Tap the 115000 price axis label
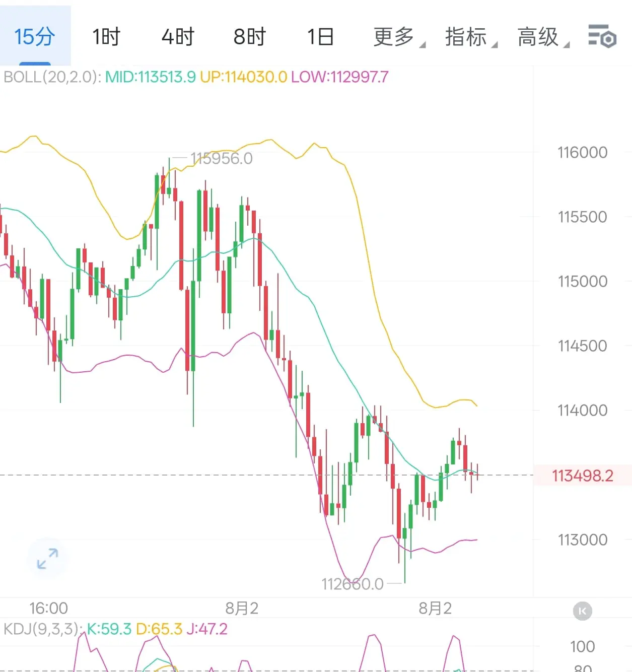Image resolution: width=632 pixels, height=672 pixels. tap(582, 282)
